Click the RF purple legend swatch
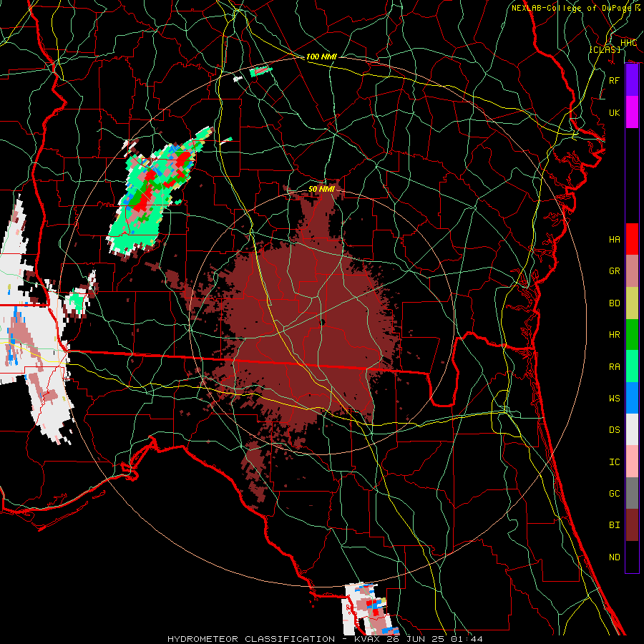Image resolution: width=644 pixels, height=644 pixels. coord(632,80)
